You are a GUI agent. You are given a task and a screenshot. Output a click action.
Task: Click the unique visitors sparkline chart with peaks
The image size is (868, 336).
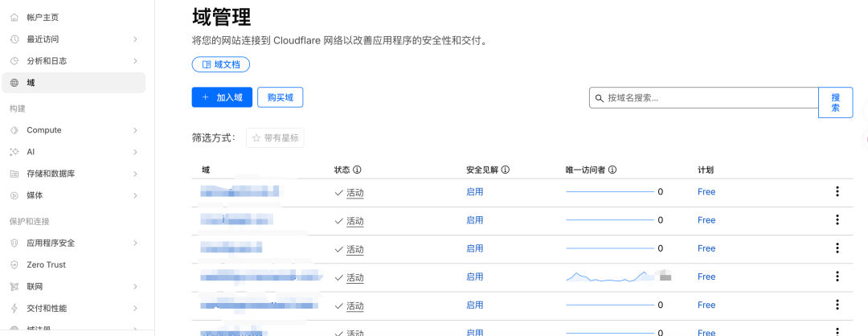(x=610, y=277)
